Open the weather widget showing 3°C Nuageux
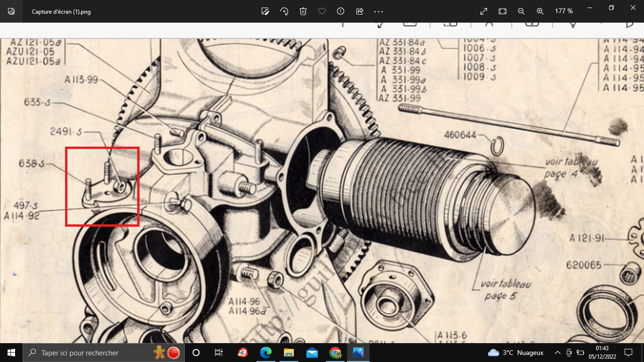This screenshot has height=362, width=644. 515,353
